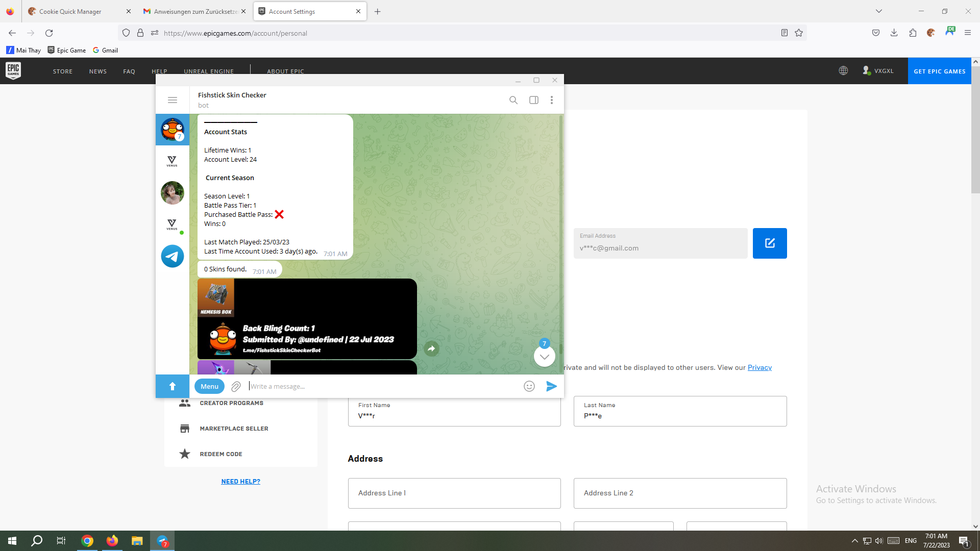Click Windows Start button
980x551 pixels.
click(x=12, y=541)
